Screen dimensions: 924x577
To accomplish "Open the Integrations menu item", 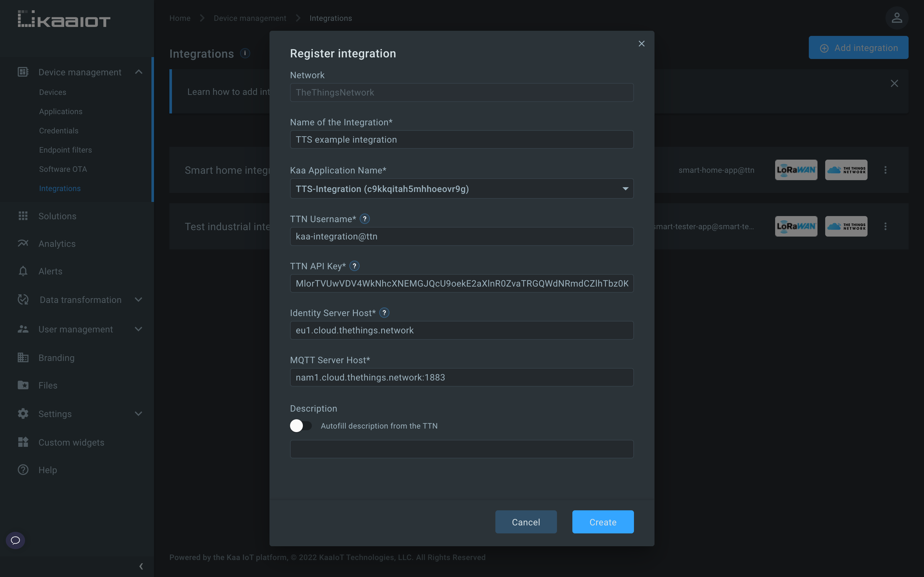I will (60, 188).
